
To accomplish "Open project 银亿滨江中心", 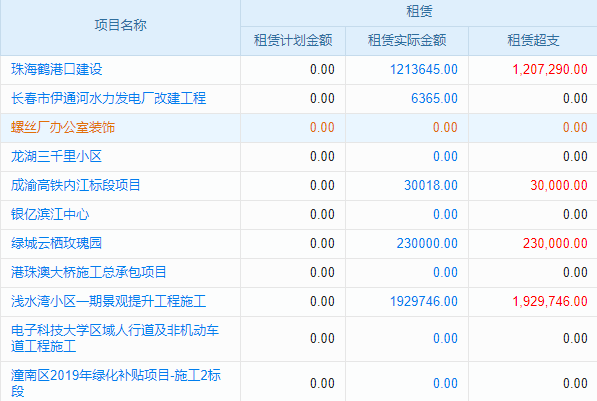I will [x=50, y=214].
